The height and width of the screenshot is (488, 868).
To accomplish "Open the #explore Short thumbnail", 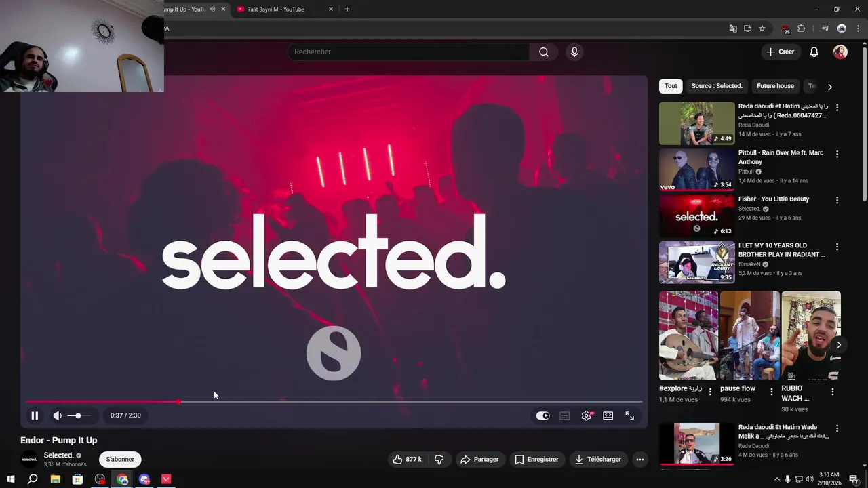I will (688, 335).
